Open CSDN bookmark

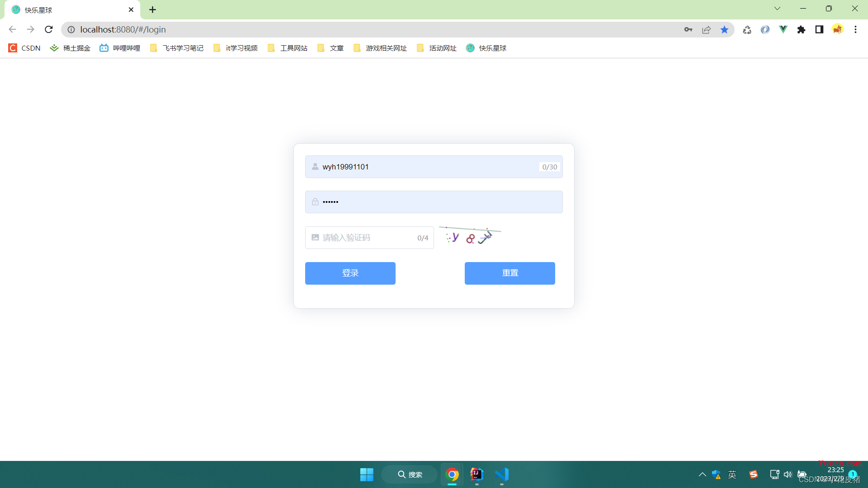pos(25,48)
